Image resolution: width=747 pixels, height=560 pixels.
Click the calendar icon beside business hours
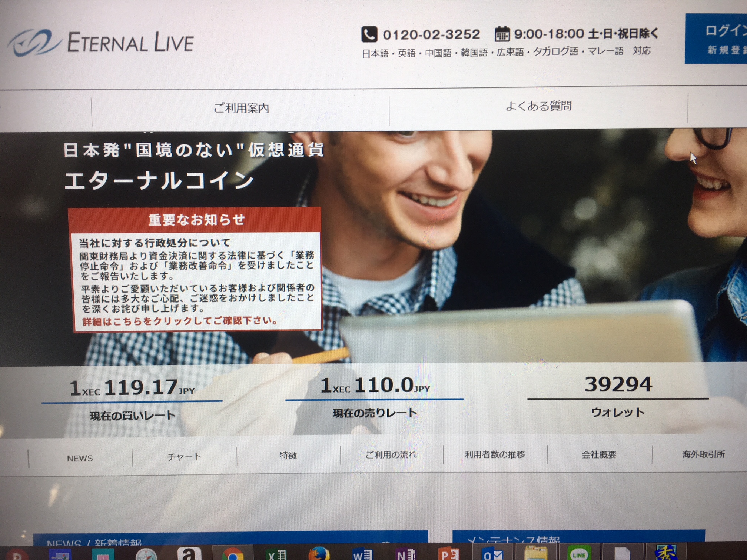(502, 34)
